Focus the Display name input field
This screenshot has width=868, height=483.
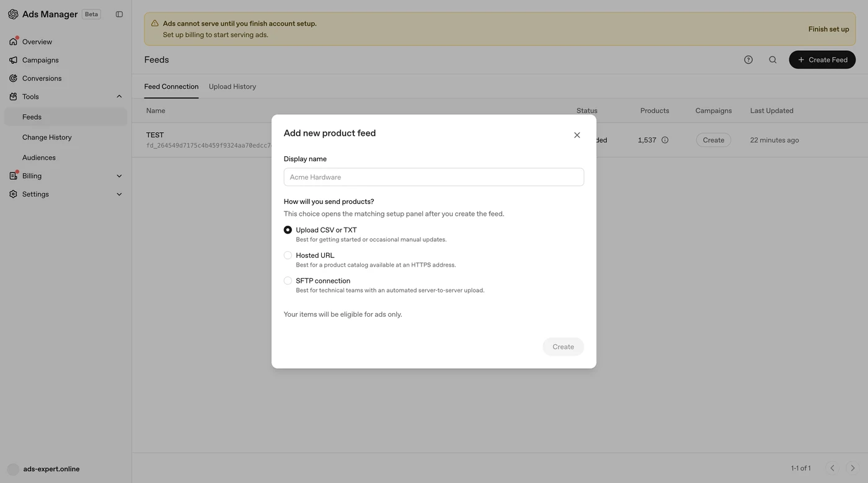[434, 177]
